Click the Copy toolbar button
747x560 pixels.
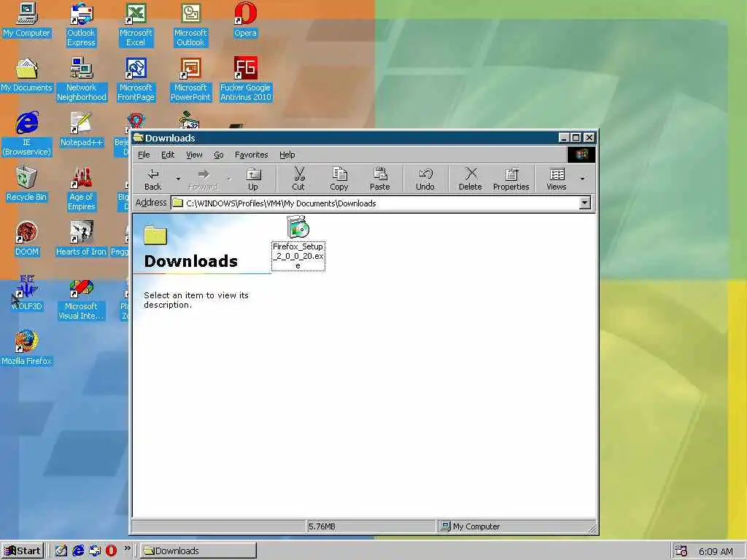pyautogui.click(x=339, y=179)
